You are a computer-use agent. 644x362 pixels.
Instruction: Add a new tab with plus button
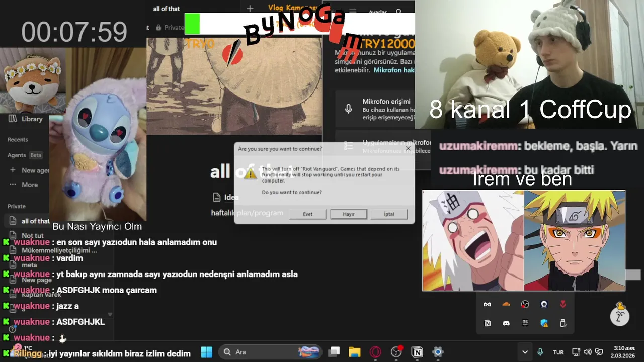coord(250,9)
